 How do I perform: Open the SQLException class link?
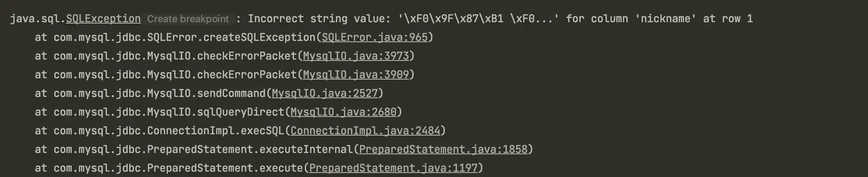[x=103, y=19]
